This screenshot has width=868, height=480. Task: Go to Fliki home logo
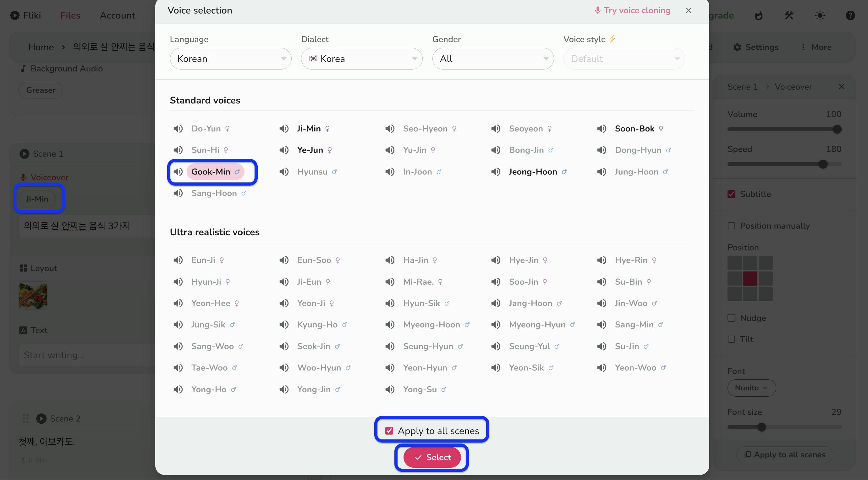pos(25,15)
